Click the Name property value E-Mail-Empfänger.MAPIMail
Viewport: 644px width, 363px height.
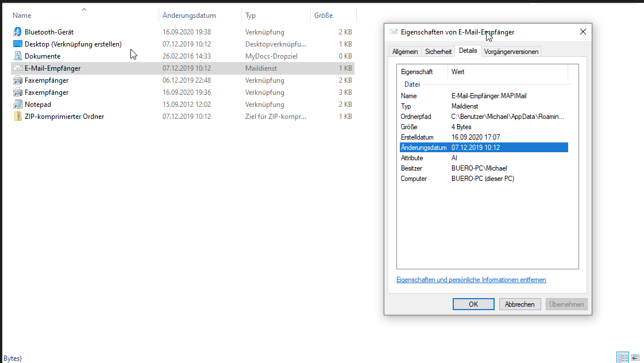tap(489, 96)
